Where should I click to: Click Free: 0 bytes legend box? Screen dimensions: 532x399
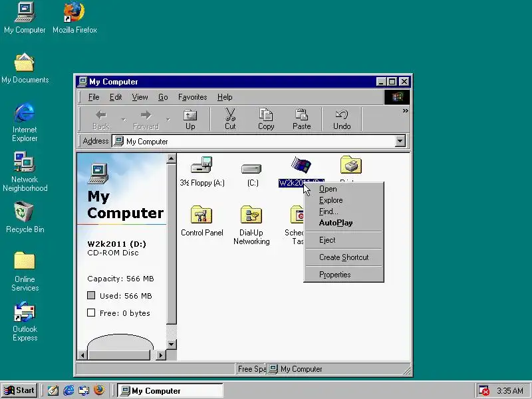tap(91, 313)
